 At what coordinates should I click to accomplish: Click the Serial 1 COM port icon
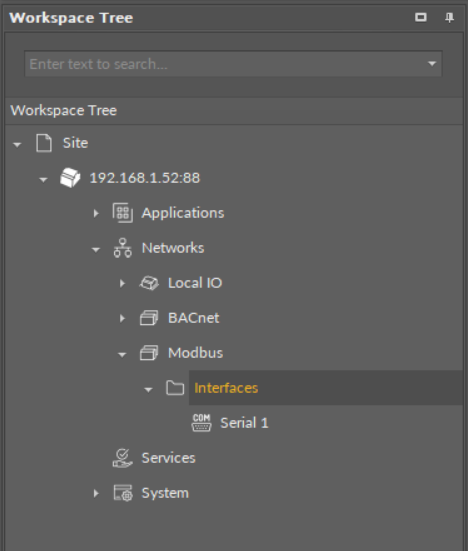(201, 423)
